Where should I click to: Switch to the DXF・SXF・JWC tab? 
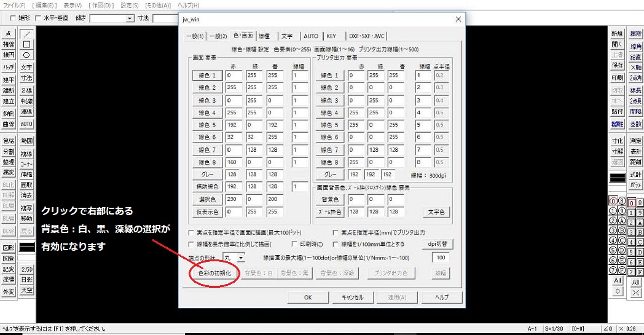tap(366, 36)
